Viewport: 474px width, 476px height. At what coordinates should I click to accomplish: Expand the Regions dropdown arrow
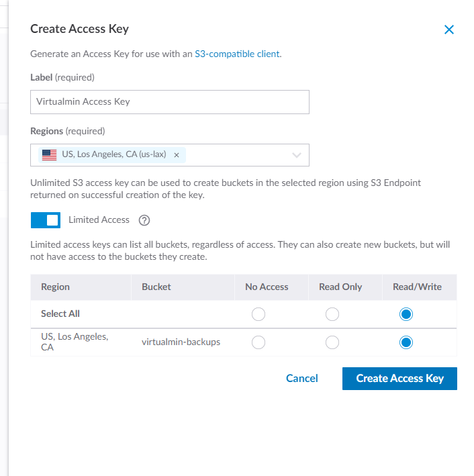click(297, 155)
